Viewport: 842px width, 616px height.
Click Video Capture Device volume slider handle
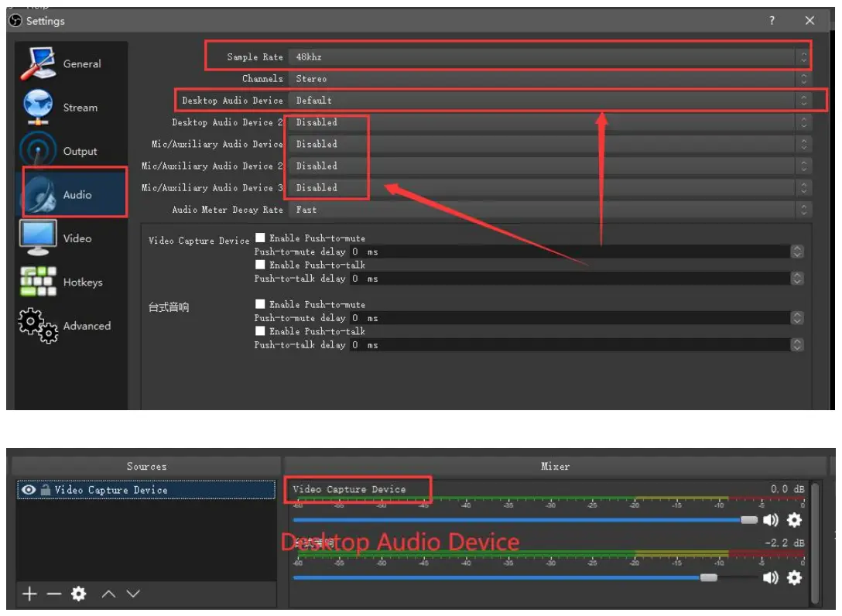(748, 520)
